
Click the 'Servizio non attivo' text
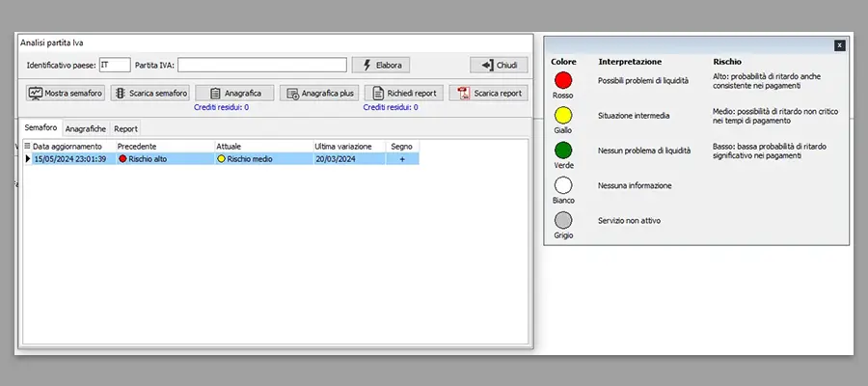pos(630,220)
